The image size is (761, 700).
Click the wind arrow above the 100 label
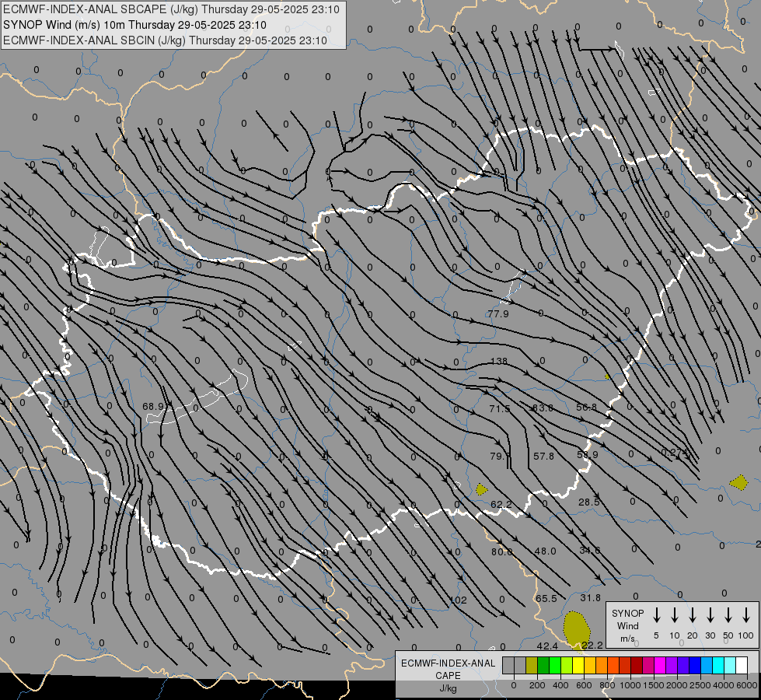coord(746,615)
